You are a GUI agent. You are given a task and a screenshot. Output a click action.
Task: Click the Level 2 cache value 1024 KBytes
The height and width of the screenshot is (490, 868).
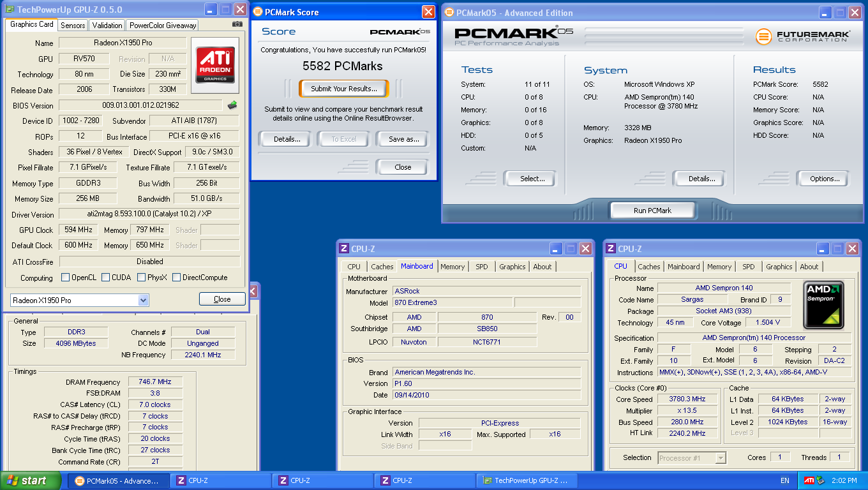[x=789, y=422]
